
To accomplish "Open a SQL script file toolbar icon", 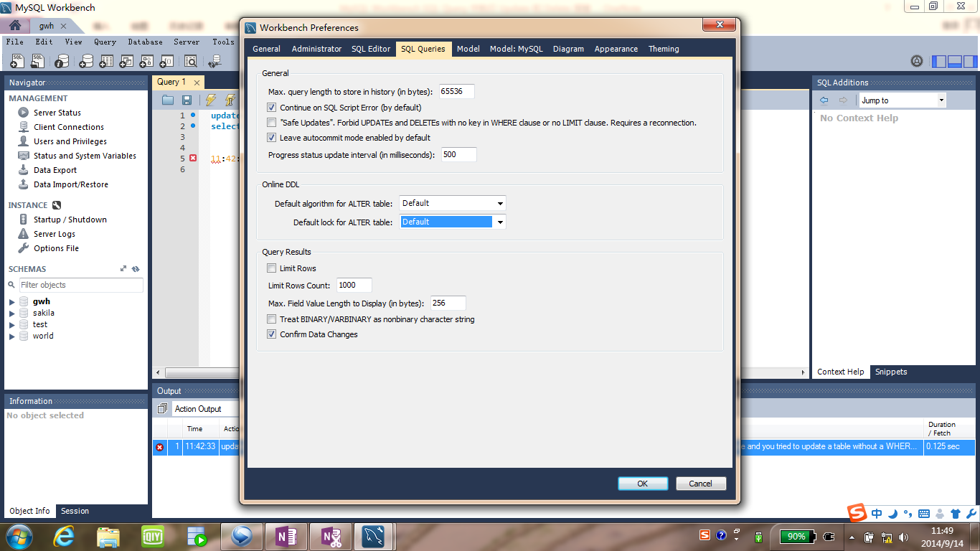I will point(39,61).
